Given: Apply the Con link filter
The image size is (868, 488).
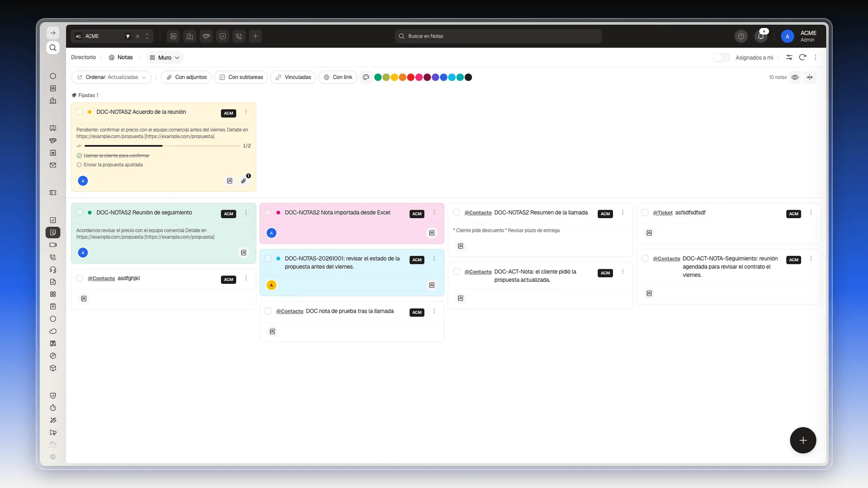Looking at the screenshot, I should [x=338, y=77].
